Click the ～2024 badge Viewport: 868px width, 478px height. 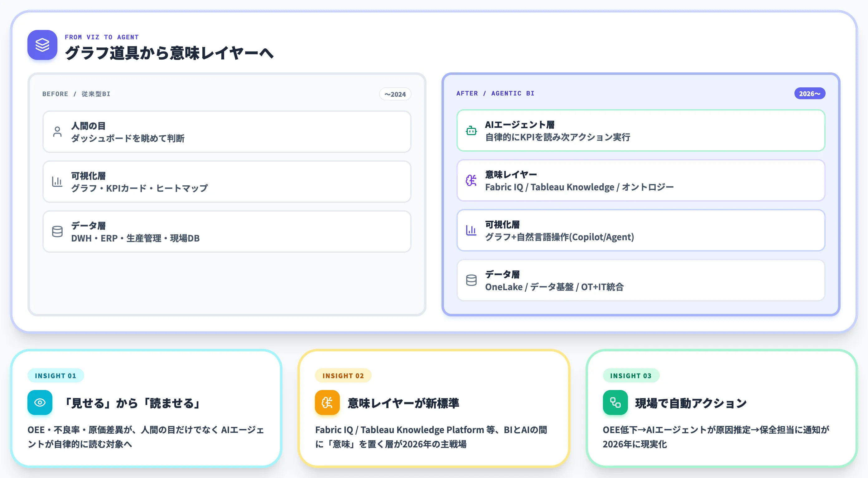click(395, 95)
